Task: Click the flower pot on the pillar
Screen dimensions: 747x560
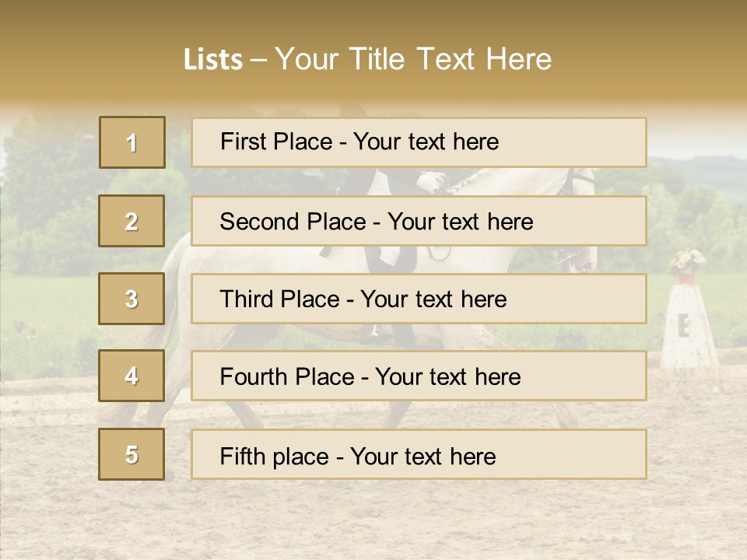Action: (686, 265)
